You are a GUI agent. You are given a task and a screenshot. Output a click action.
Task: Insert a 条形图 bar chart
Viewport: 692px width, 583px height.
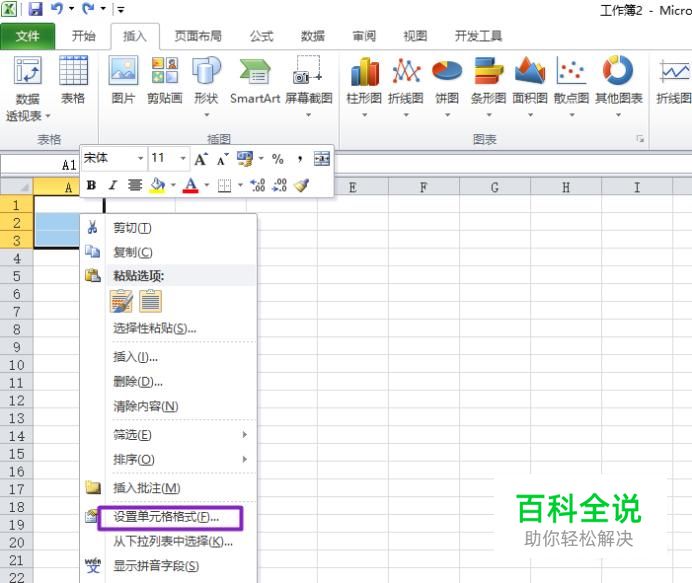point(488,86)
